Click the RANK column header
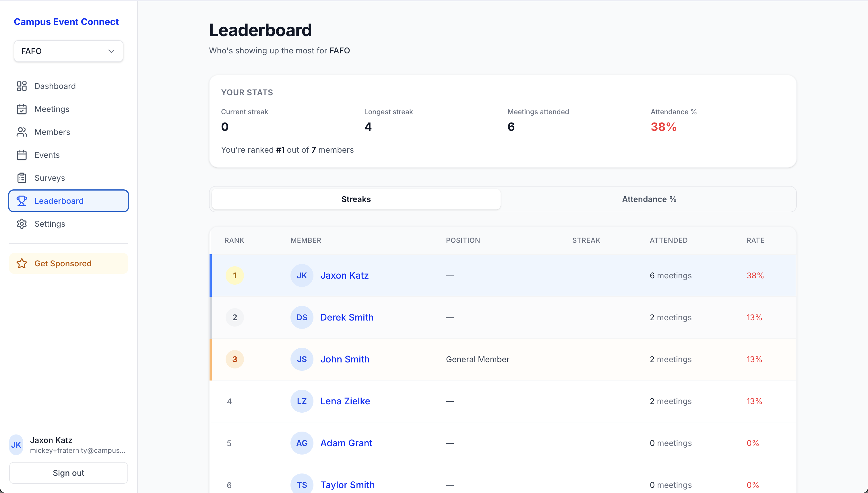Screen dimensions: 868x493 (x=234, y=240)
